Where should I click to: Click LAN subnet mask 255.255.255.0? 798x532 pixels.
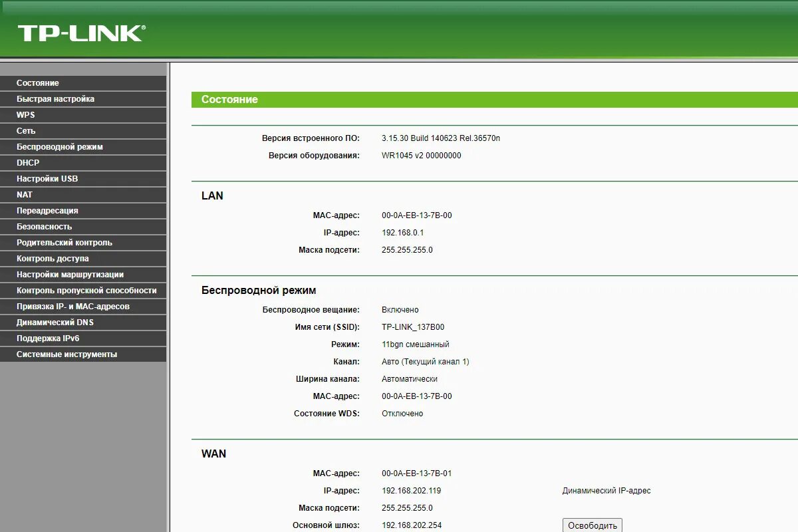[x=407, y=250]
